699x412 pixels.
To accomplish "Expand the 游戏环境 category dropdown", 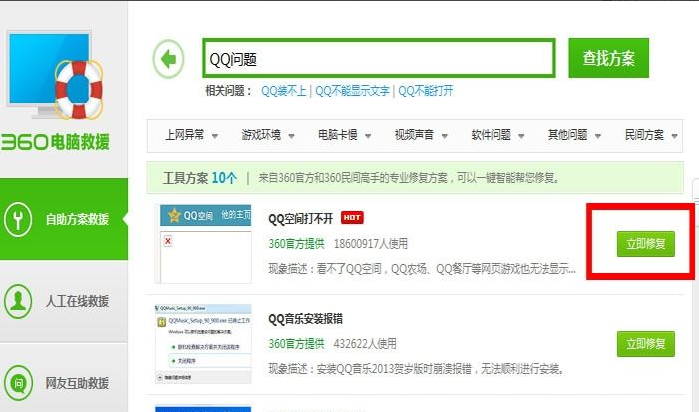I will point(267,135).
